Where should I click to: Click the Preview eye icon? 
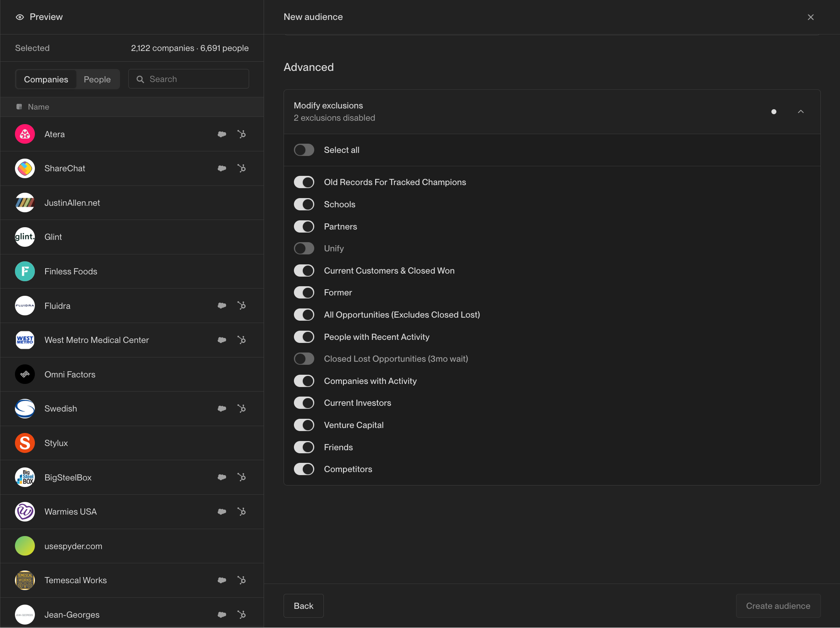click(x=20, y=17)
